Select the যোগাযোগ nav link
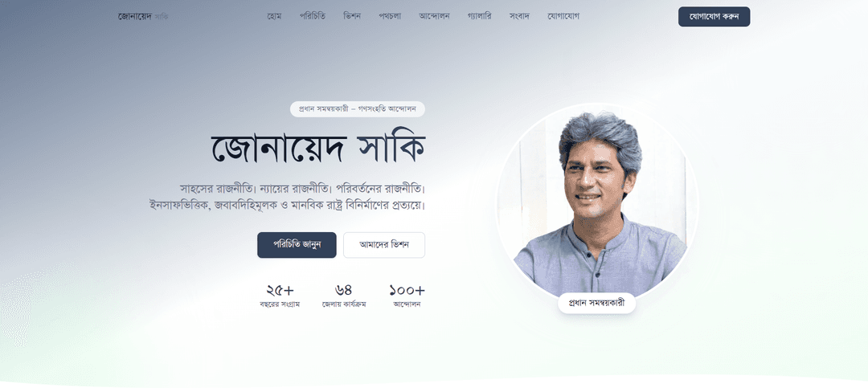 tap(563, 16)
